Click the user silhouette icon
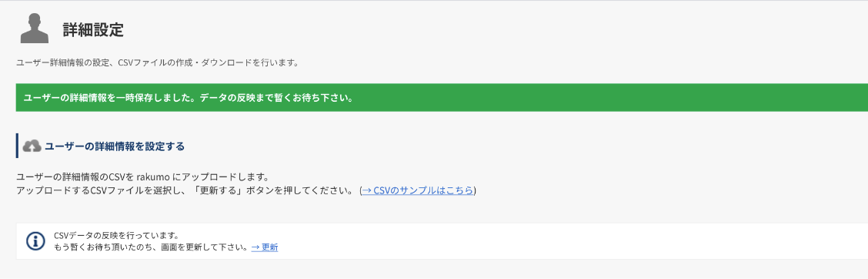 pyautogui.click(x=35, y=29)
